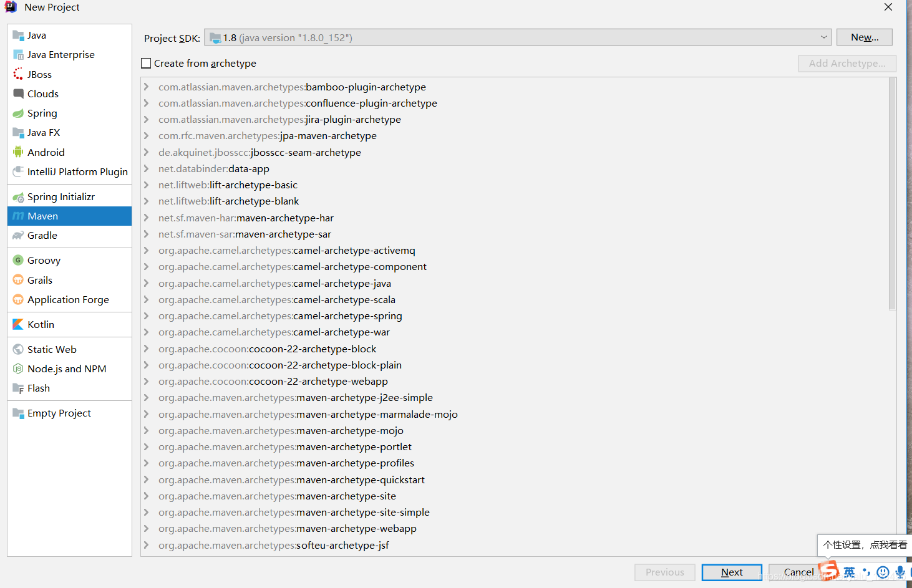The width and height of the screenshot is (912, 588).
Task: Select maven-archetype-site-simple row
Action: tap(515, 512)
